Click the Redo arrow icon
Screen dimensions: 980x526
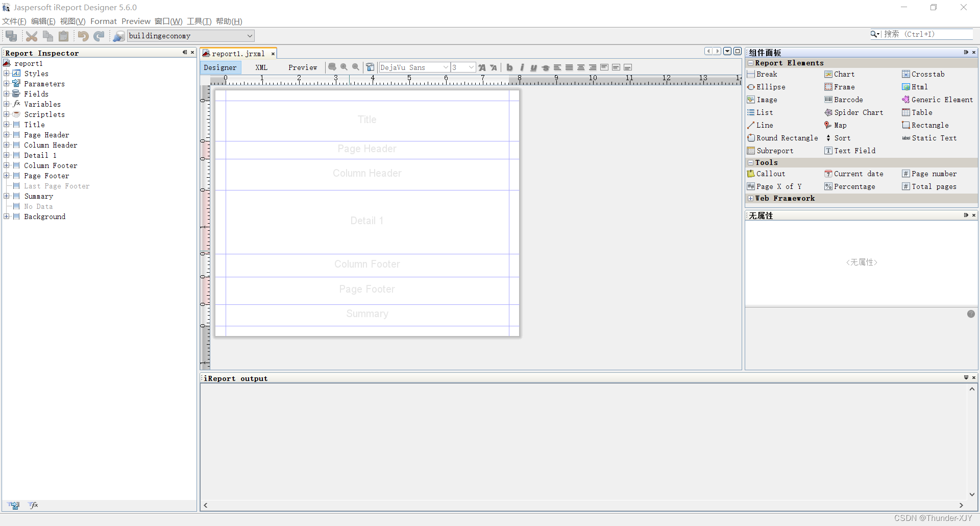coord(99,36)
